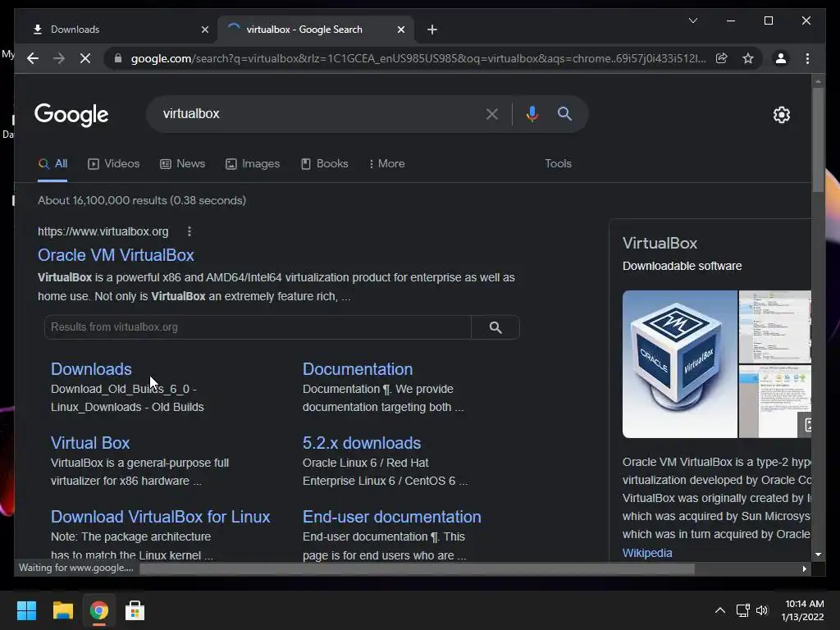The image size is (840, 630).
Task: Close the virtualbox Google Search tab
Action: [400, 30]
